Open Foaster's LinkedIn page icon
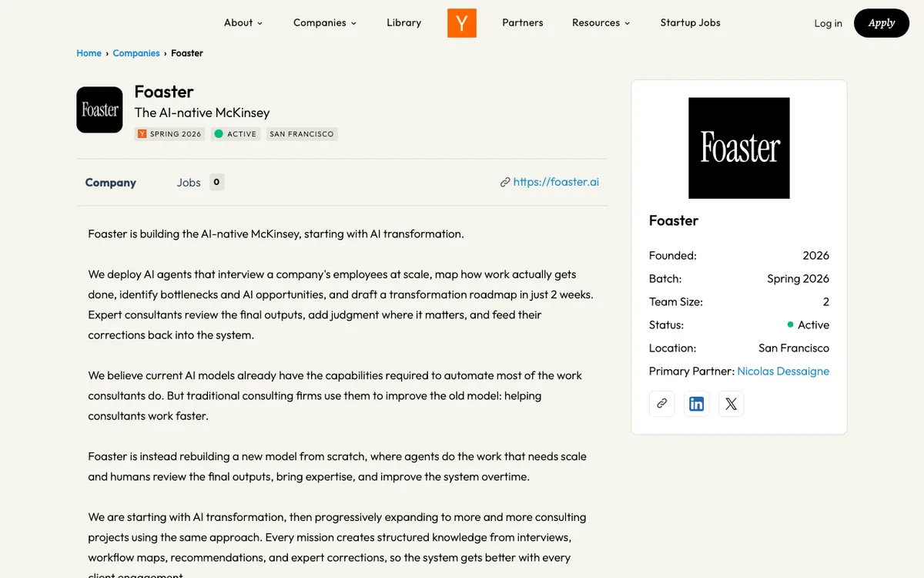This screenshot has height=578, width=924. pos(696,404)
